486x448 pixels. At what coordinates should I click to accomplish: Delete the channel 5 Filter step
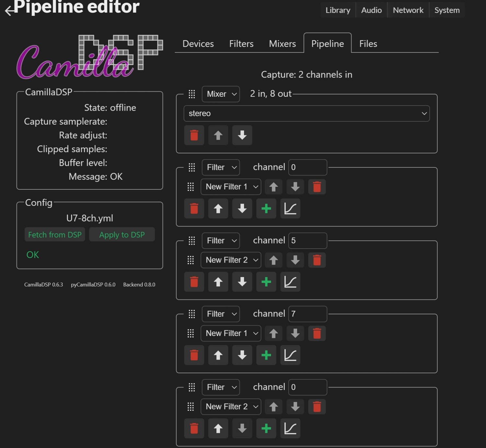point(194,282)
